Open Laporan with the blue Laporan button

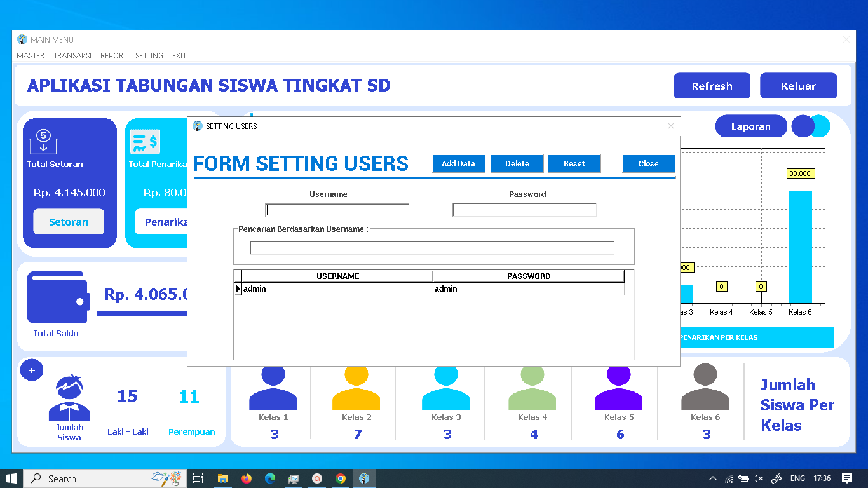coord(751,126)
